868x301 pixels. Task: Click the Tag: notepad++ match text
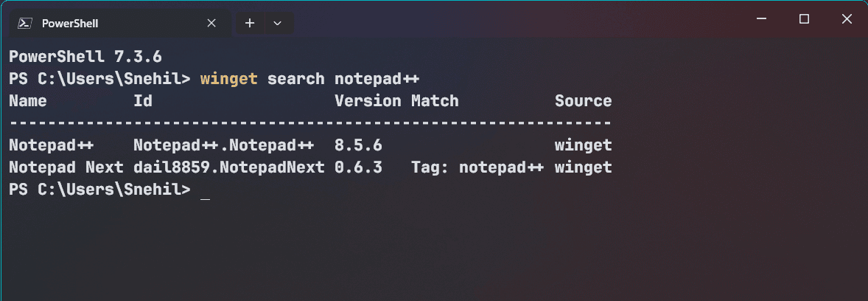point(477,167)
